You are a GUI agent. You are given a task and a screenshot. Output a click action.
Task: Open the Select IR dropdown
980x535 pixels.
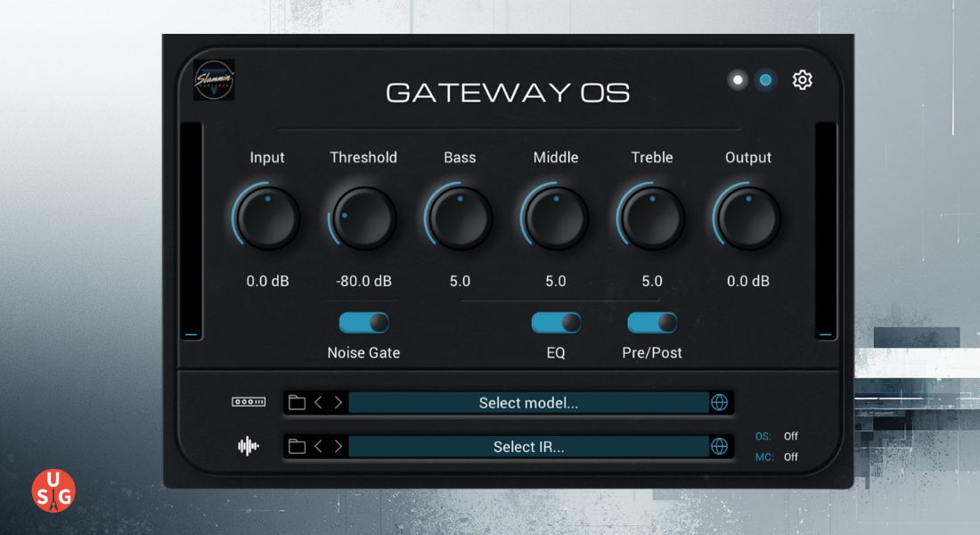(x=528, y=447)
